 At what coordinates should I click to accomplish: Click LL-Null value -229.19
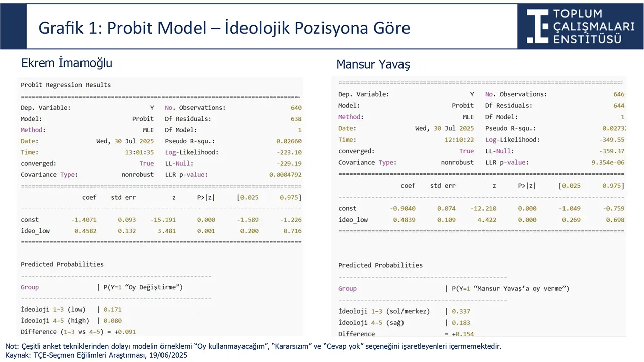[289, 164]
